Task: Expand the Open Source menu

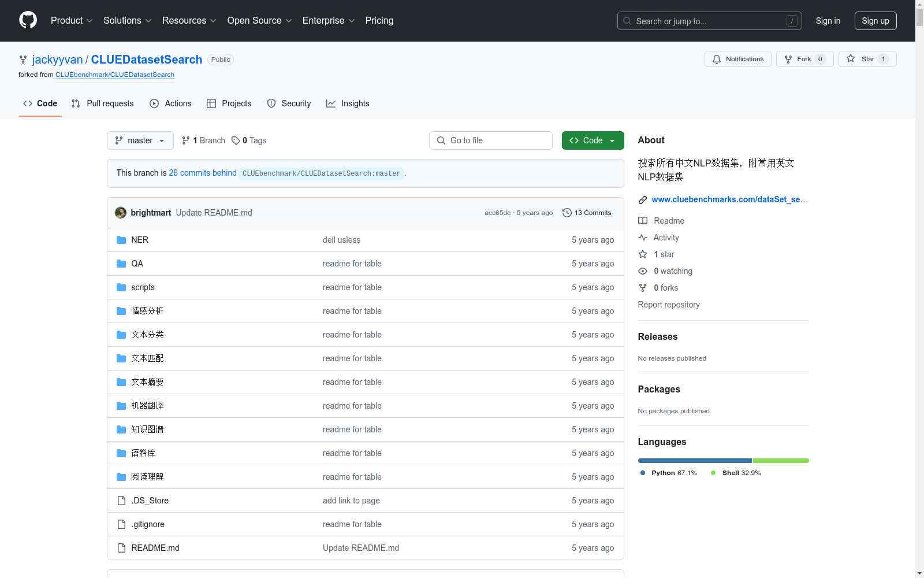Action: (x=260, y=21)
